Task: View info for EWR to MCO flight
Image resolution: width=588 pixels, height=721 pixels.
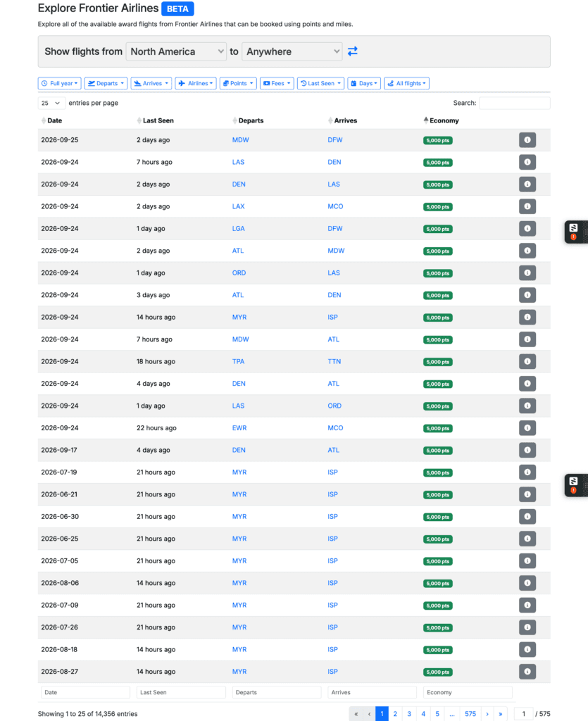Action: point(527,428)
